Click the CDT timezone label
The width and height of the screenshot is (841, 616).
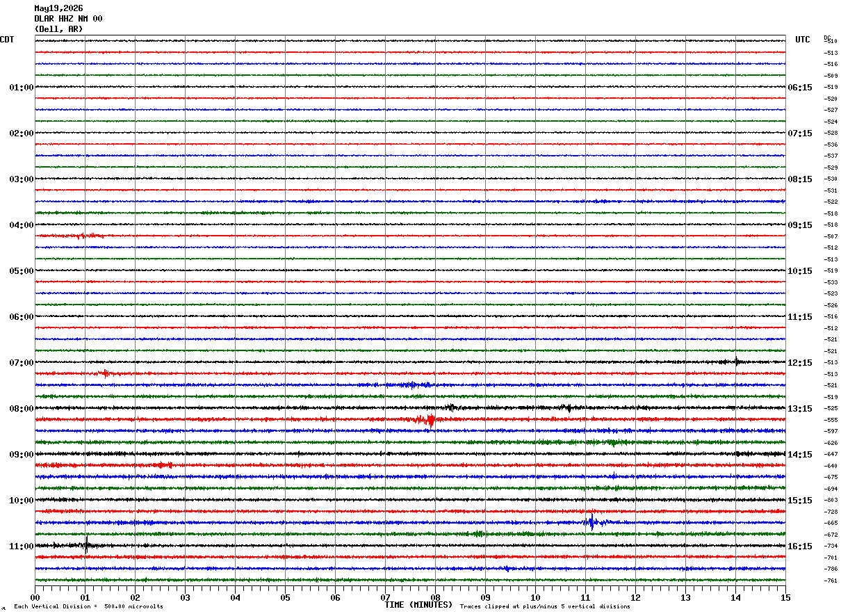pos(7,40)
